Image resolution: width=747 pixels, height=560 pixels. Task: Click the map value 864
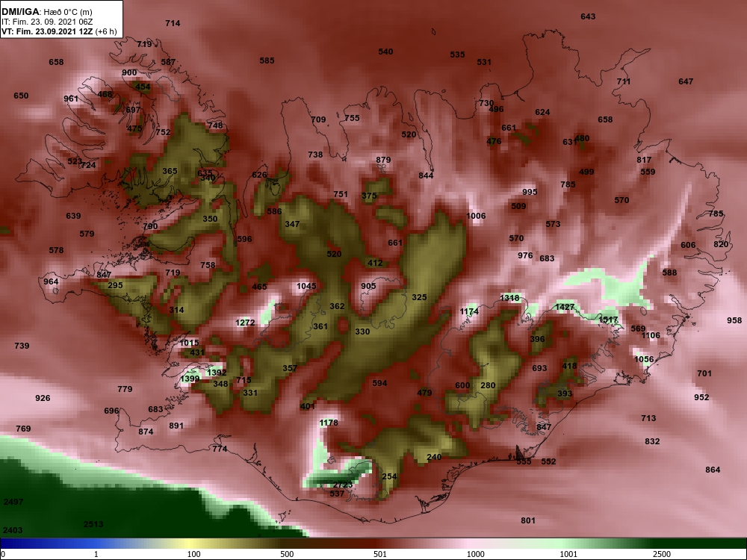[x=713, y=470]
